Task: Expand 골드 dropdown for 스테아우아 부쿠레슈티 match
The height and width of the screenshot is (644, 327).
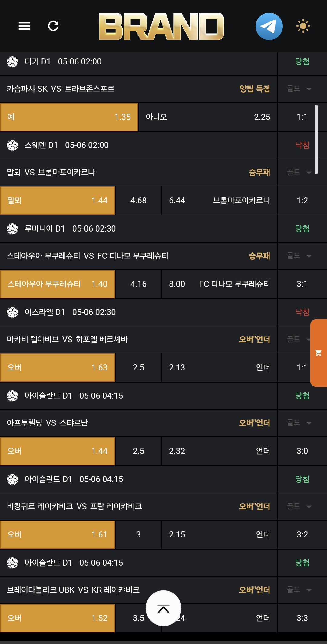Action: click(299, 256)
